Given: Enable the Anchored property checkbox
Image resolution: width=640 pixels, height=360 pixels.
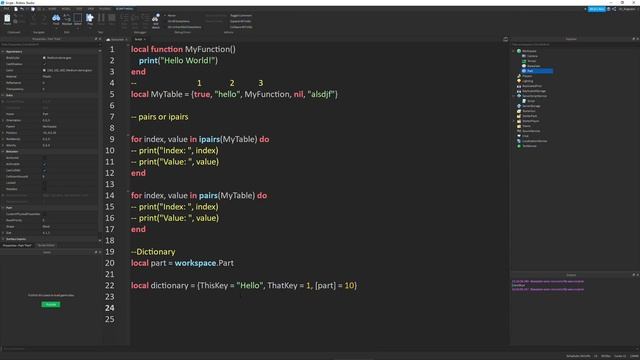Looking at the screenshot, I should 44,158.
